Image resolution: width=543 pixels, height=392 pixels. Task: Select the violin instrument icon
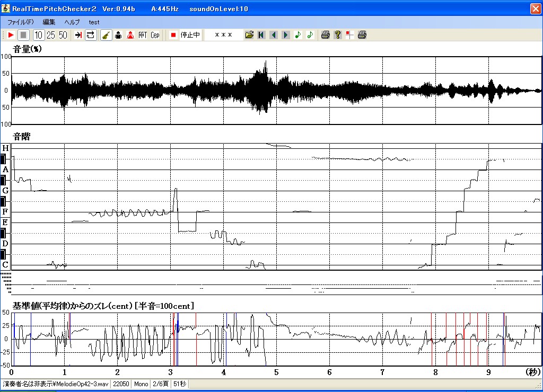[x=106, y=35]
